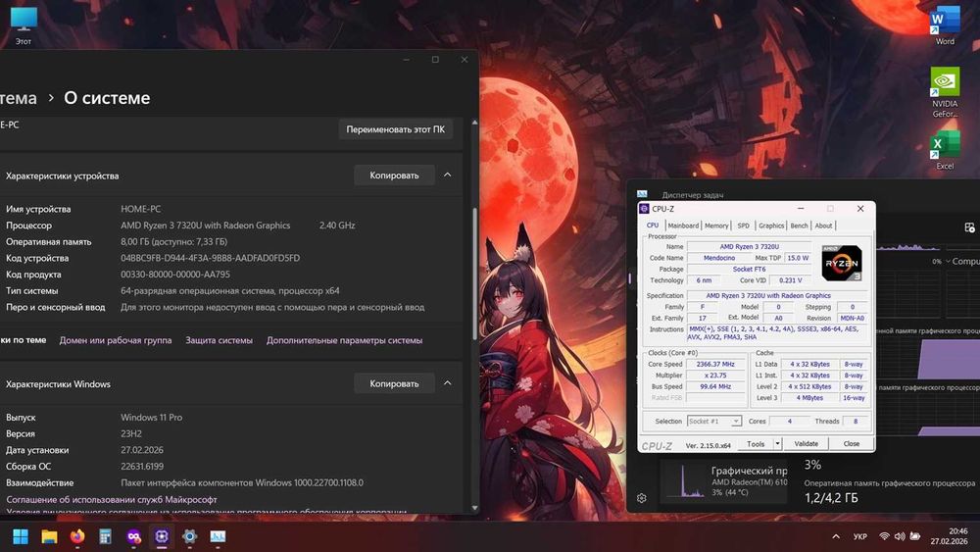Click the Max TDP value 15.0 W
The image size is (980, 552).
coord(798,258)
